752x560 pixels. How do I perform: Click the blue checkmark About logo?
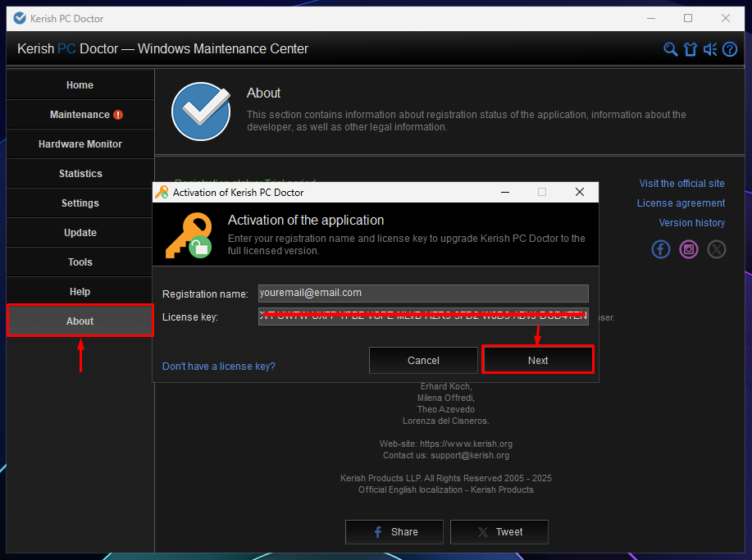coord(201,112)
